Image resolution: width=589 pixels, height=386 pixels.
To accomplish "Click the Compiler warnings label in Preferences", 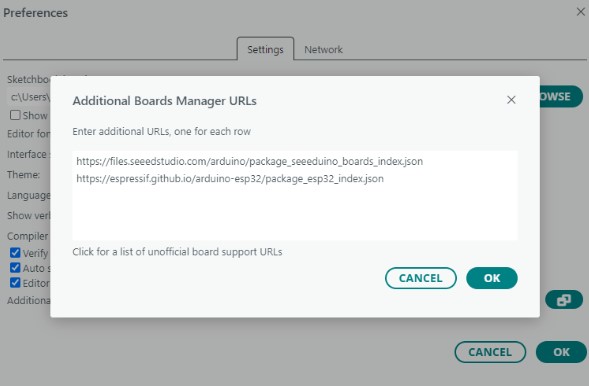I will (28, 236).
